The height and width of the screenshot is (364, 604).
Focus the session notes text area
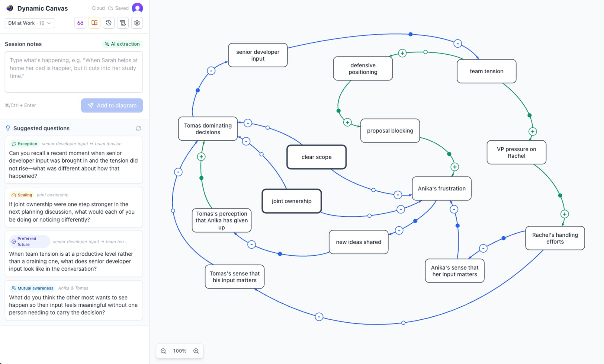(x=74, y=72)
